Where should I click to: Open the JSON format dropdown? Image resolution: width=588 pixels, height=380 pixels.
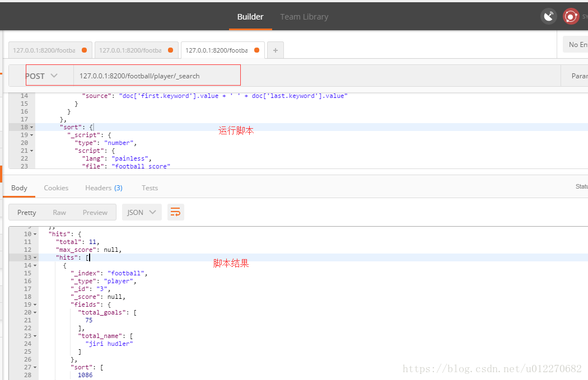pyautogui.click(x=142, y=212)
